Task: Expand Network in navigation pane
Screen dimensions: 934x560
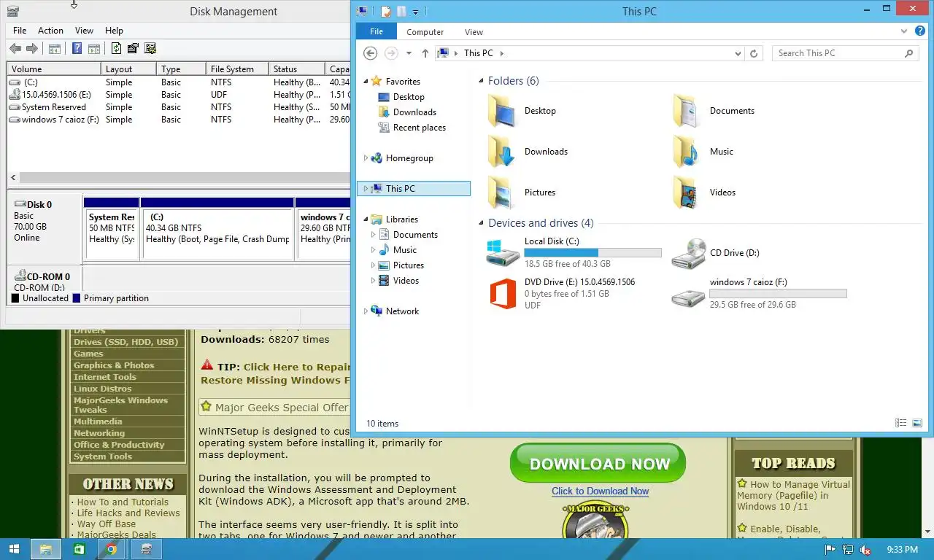Action: tap(366, 311)
